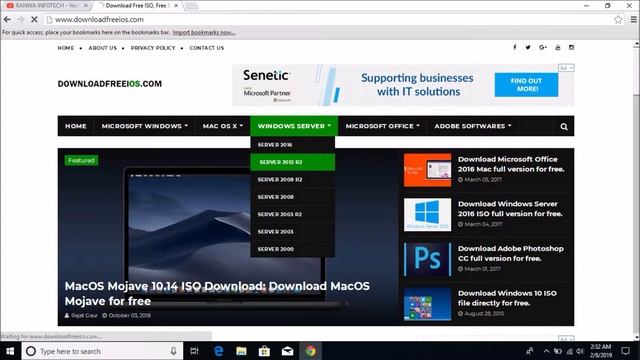Click the browser address bar
640x360 pixels.
[327, 19]
